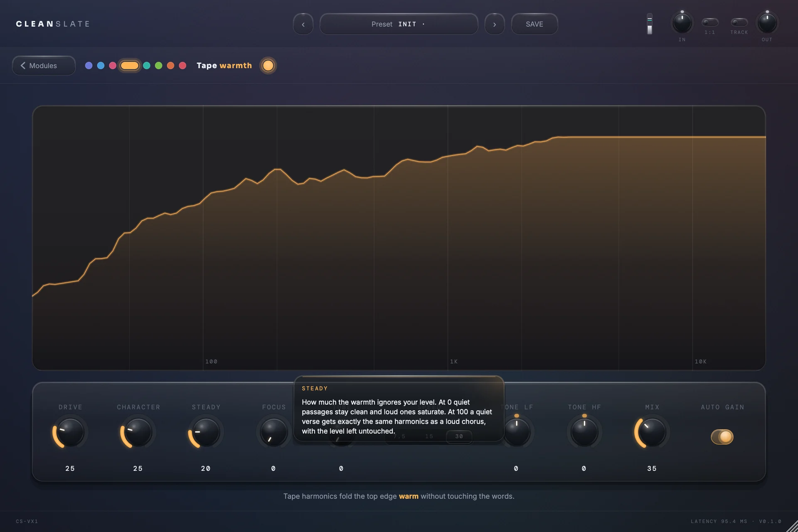Toggle the AUTO GAIN switch
Screen dimensions: 798x532
point(722,437)
